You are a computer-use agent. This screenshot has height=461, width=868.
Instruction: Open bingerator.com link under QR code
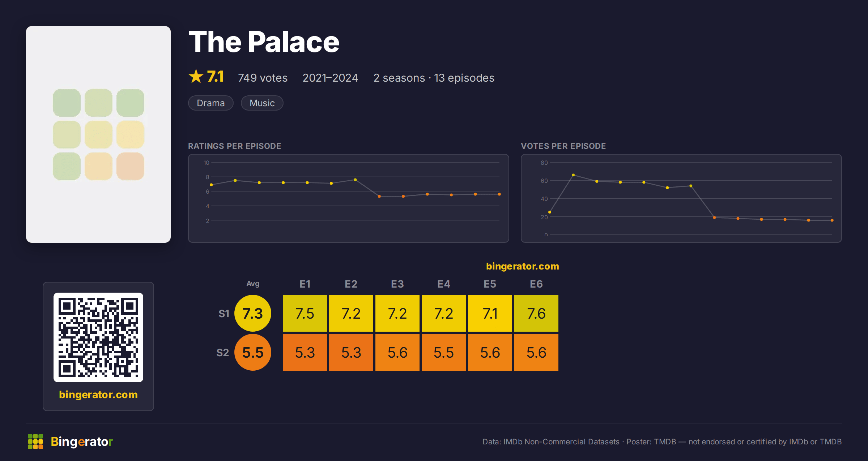point(98,395)
